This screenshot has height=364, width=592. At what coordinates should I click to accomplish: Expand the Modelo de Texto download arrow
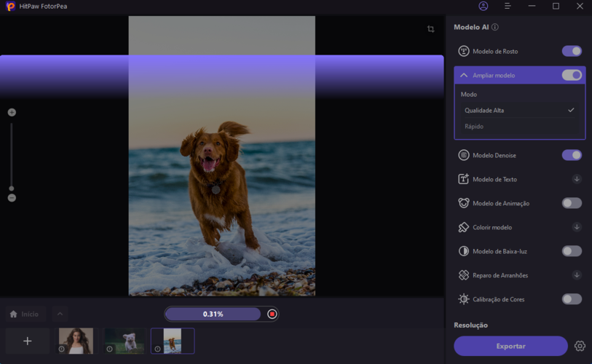(x=576, y=179)
